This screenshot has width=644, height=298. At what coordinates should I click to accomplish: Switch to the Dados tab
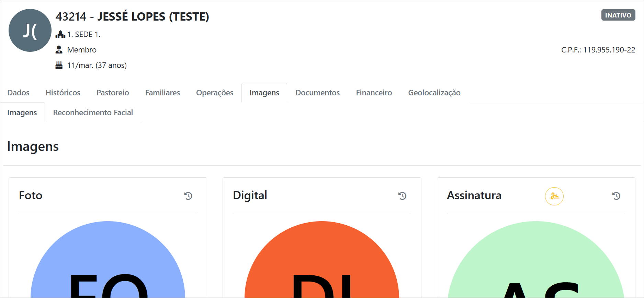[x=19, y=93]
